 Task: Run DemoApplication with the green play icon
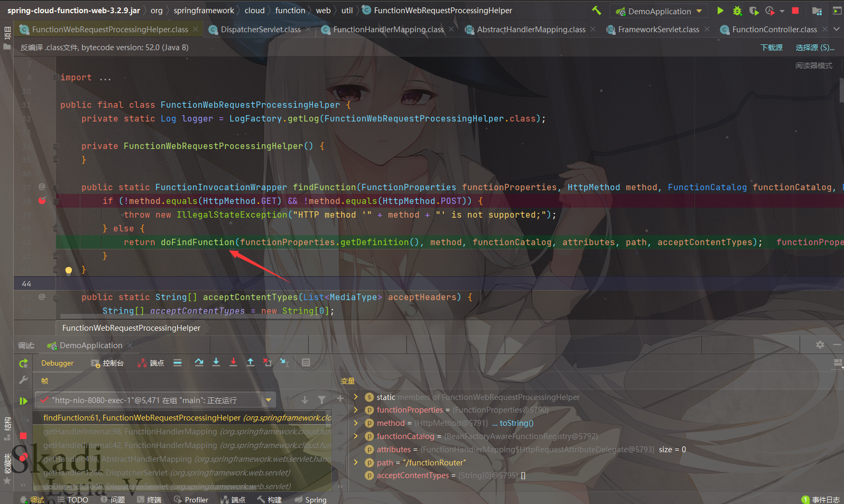(x=720, y=11)
